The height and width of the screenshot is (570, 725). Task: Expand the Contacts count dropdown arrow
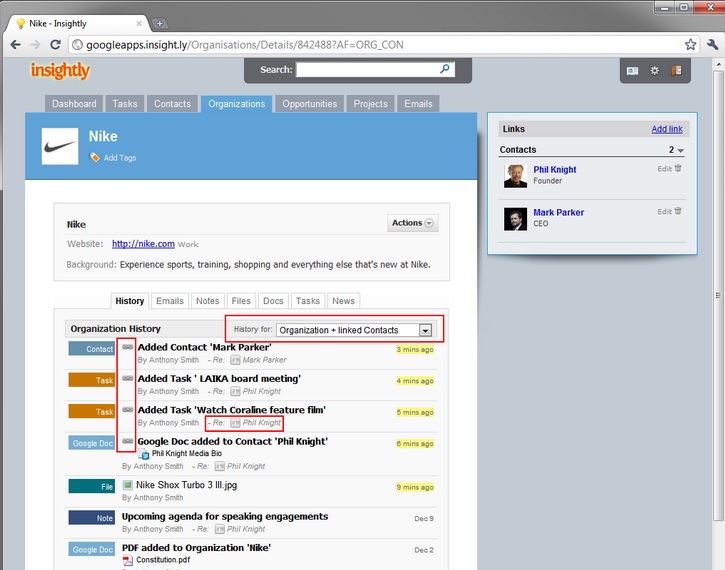(681, 150)
